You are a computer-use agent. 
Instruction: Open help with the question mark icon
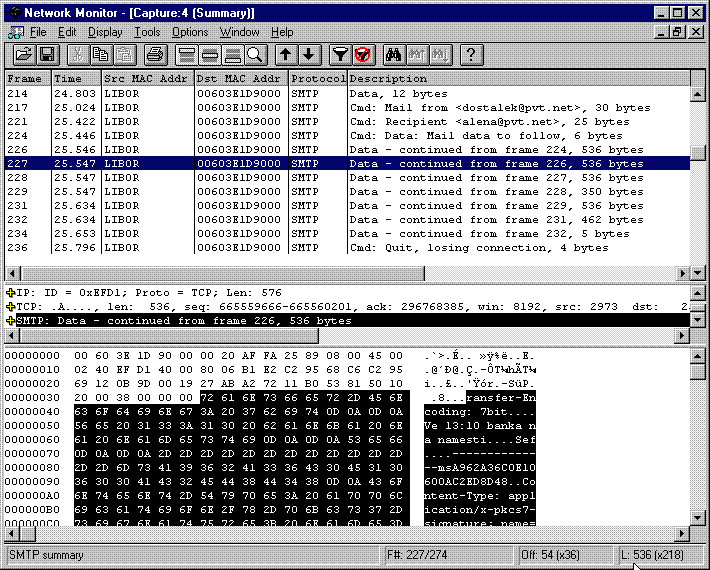click(471, 54)
